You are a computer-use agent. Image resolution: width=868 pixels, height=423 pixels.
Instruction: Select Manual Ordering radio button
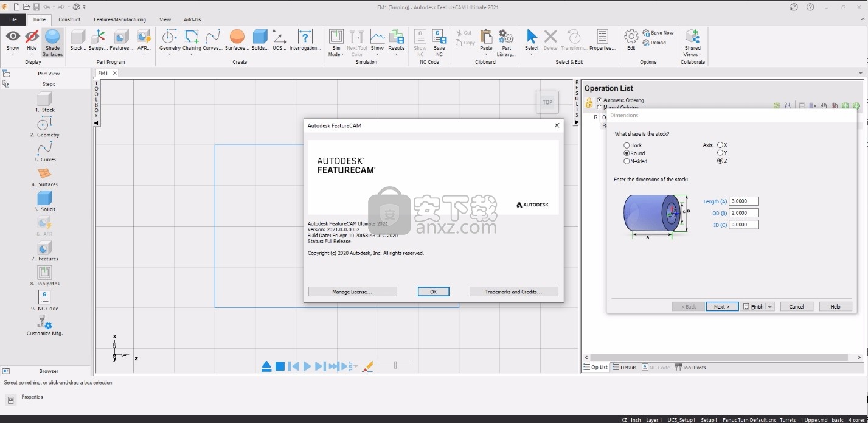(x=599, y=107)
